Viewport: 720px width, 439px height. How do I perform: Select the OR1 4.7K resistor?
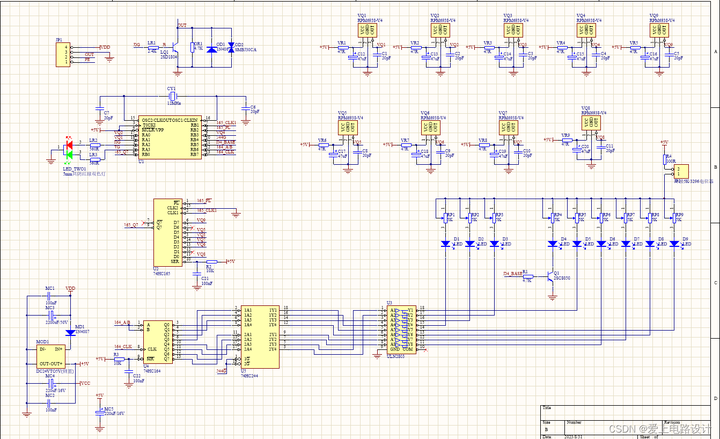pos(192,48)
